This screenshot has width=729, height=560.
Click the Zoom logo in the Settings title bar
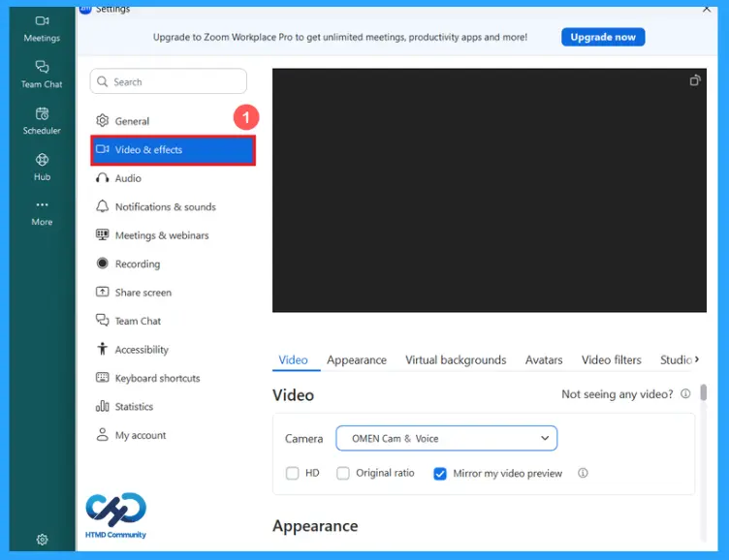(x=85, y=9)
